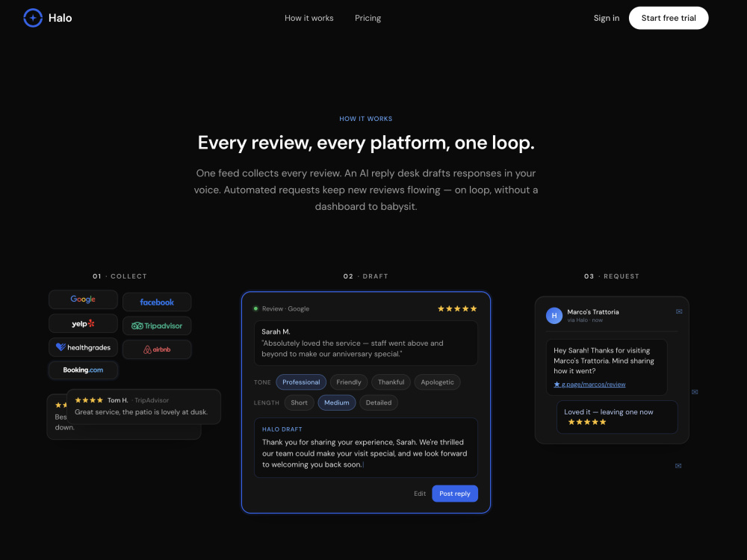Select the yelp platform badge

click(x=83, y=323)
